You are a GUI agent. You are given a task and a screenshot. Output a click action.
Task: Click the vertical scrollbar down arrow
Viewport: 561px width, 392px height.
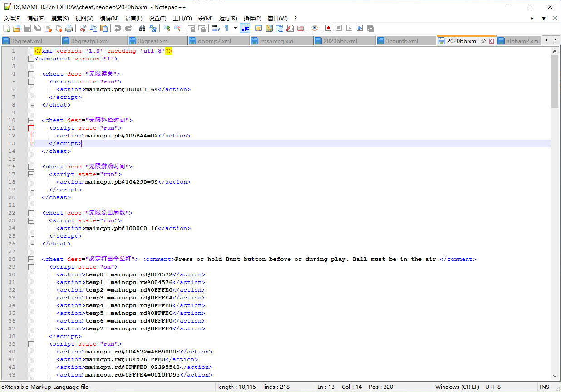pyautogui.click(x=555, y=376)
